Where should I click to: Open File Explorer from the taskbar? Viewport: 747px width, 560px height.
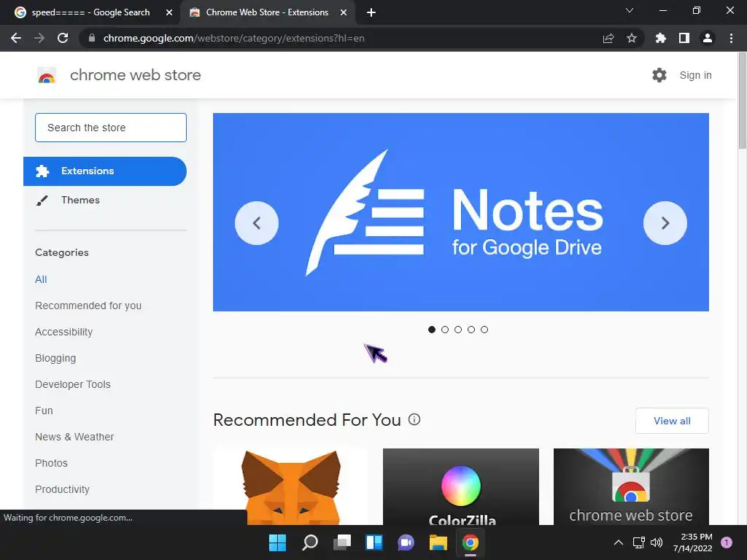click(438, 542)
